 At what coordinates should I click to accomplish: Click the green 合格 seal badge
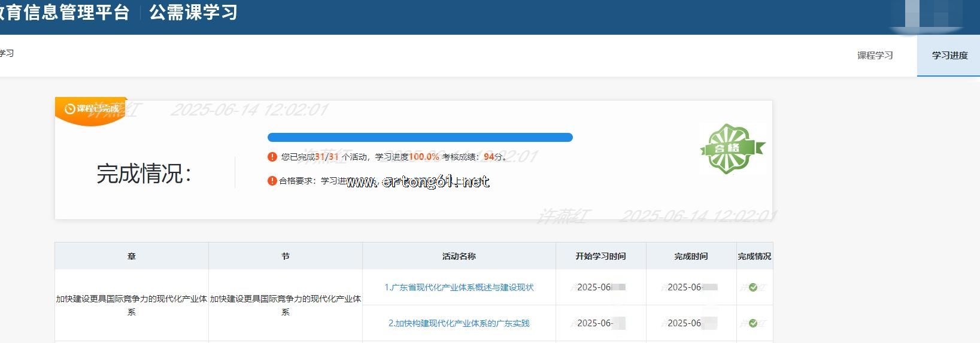coord(732,149)
